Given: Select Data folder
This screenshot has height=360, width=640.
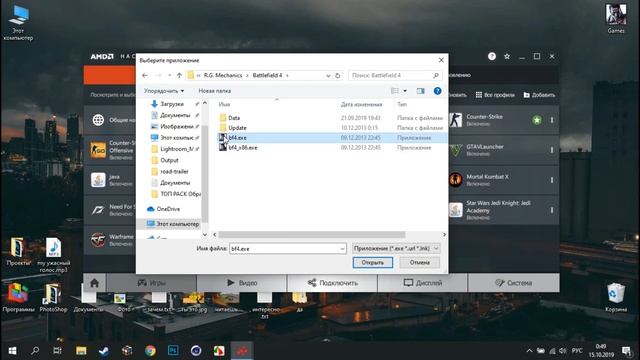Looking at the screenshot, I should (x=234, y=118).
